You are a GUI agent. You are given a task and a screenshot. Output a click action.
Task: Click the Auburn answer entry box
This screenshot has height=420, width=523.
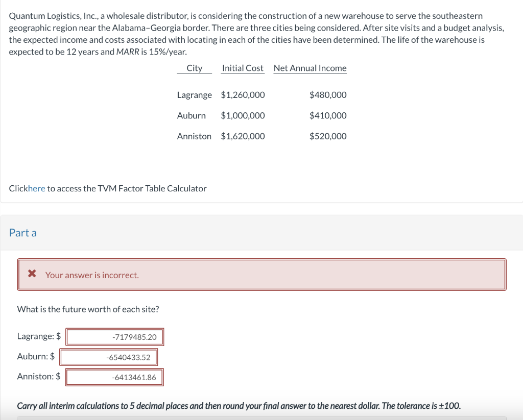point(108,357)
